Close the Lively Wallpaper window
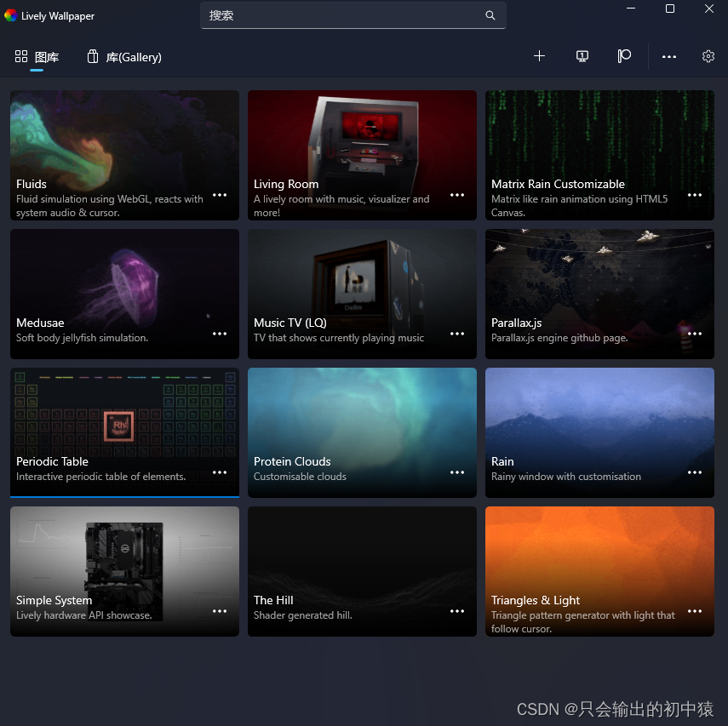728x726 pixels. pyautogui.click(x=708, y=9)
